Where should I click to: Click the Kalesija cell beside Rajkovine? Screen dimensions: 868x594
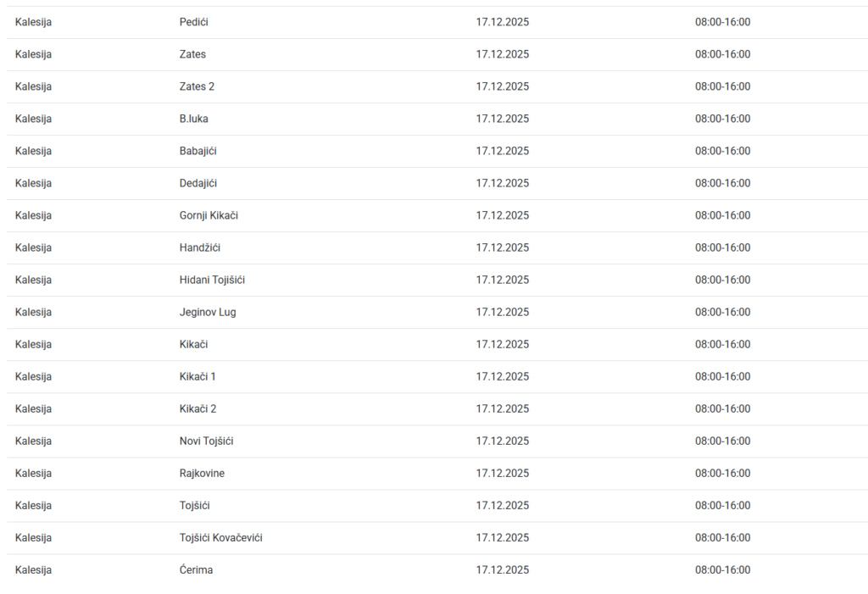tap(33, 473)
